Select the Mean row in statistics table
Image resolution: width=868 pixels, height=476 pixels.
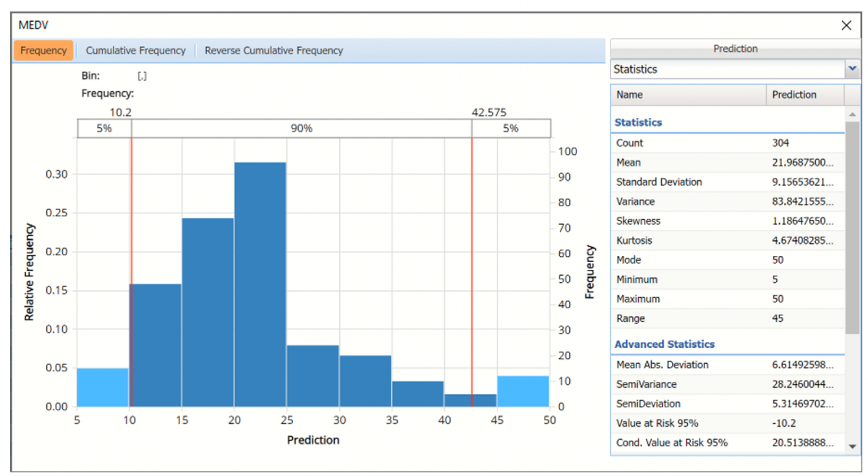pyautogui.click(x=727, y=163)
